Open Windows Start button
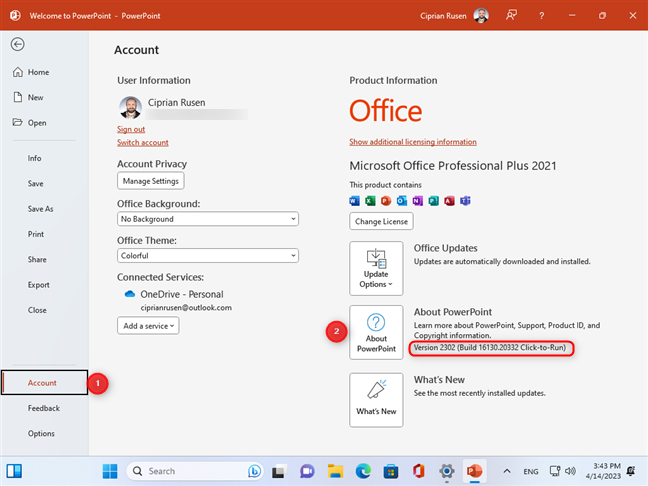 click(x=110, y=471)
